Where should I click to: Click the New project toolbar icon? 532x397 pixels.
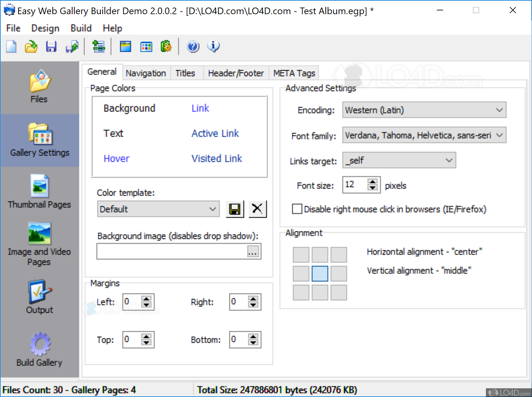(x=12, y=47)
